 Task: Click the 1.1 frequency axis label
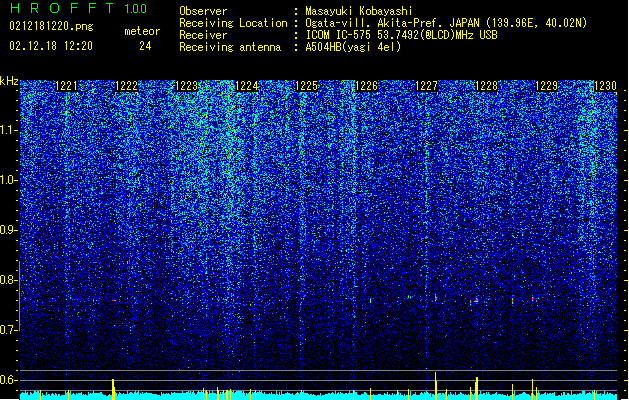(9, 130)
